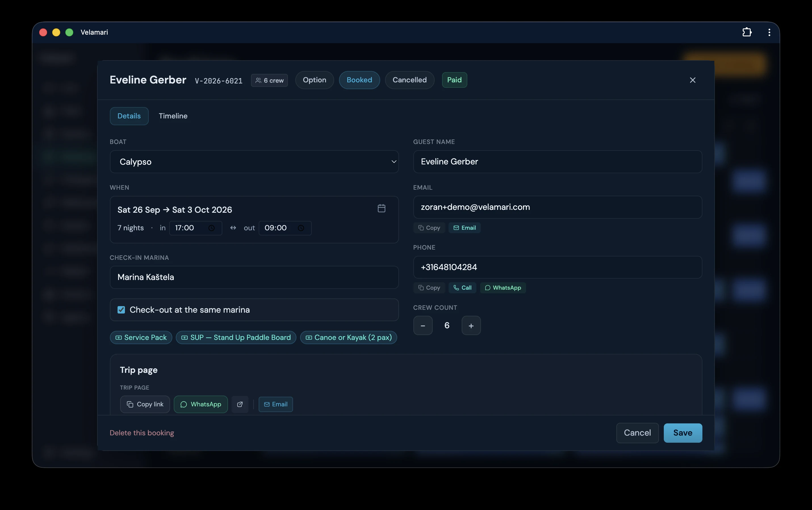The width and height of the screenshot is (812, 510).
Task: Click the Phone input field
Action: click(557, 267)
